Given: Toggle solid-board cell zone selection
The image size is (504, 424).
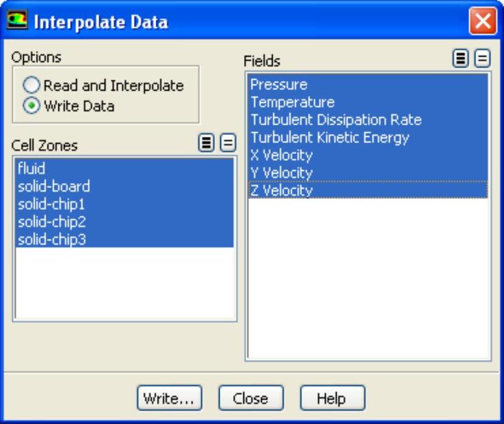Looking at the screenshot, I should pyautogui.click(x=54, y=186).
